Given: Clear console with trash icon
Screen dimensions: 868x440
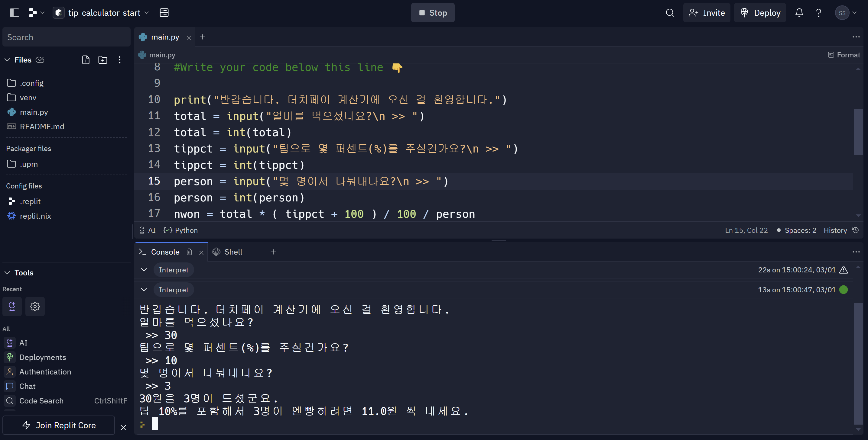Looking at the screenshot, I should click(x=189, y=252).
